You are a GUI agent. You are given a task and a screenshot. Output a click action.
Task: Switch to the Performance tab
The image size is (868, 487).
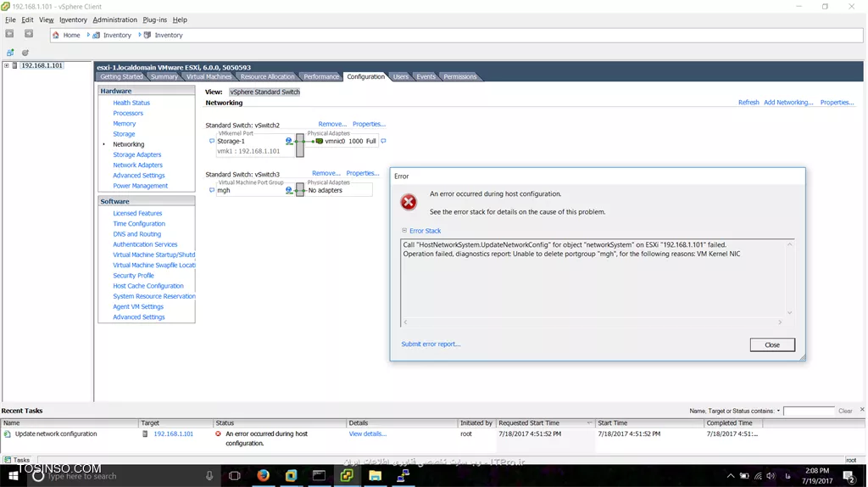[321, 76]
